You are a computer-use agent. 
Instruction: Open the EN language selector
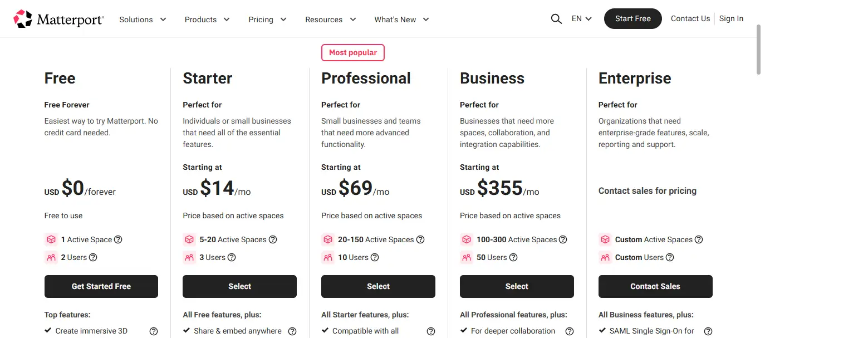tap(581, 19)
